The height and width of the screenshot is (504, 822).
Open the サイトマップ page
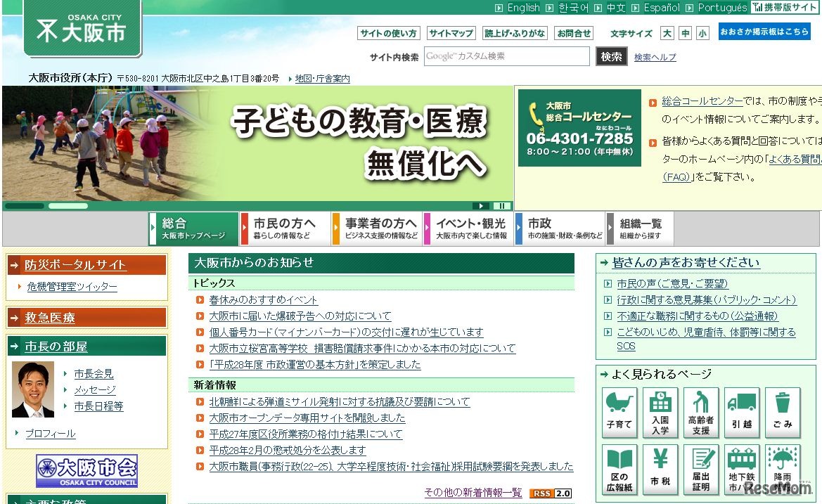(451, 33)
